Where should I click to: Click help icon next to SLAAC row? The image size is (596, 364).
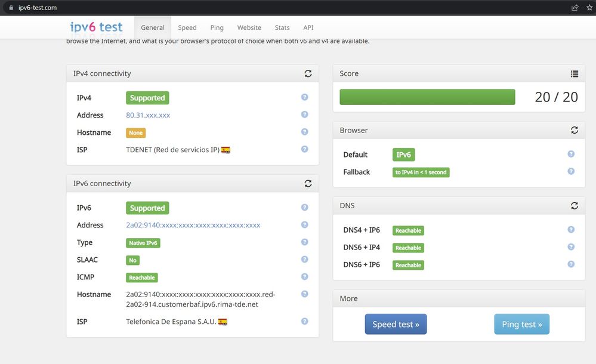[x=304, y=260]
